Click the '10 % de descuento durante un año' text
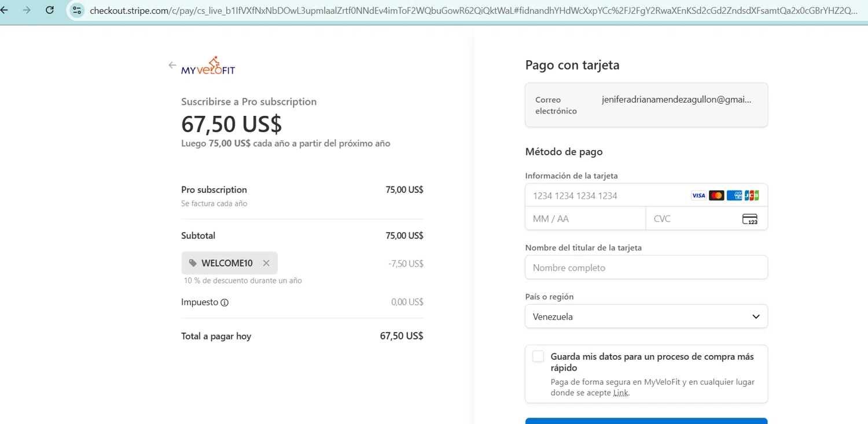 coord(243,280)
